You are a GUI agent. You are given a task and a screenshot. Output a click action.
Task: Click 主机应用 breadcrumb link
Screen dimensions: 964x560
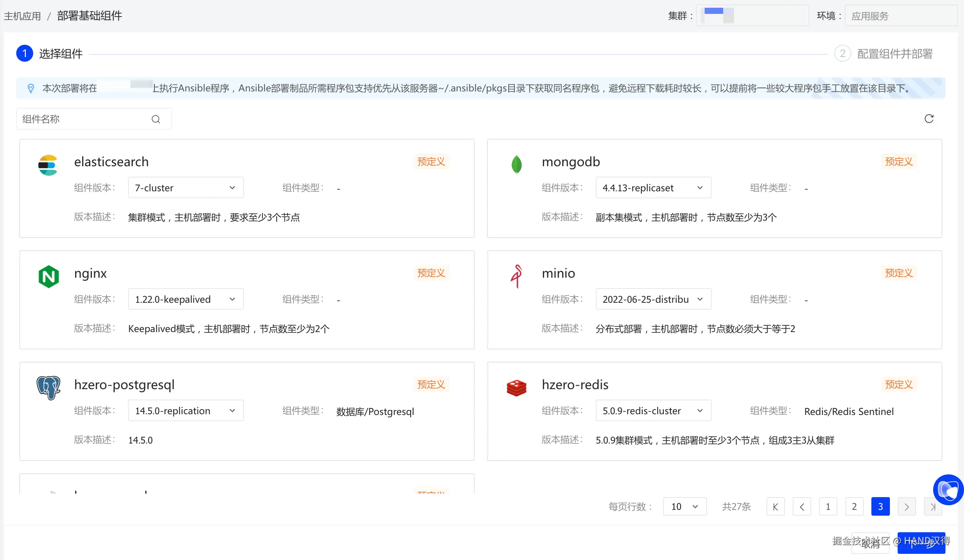click(22, 16)
